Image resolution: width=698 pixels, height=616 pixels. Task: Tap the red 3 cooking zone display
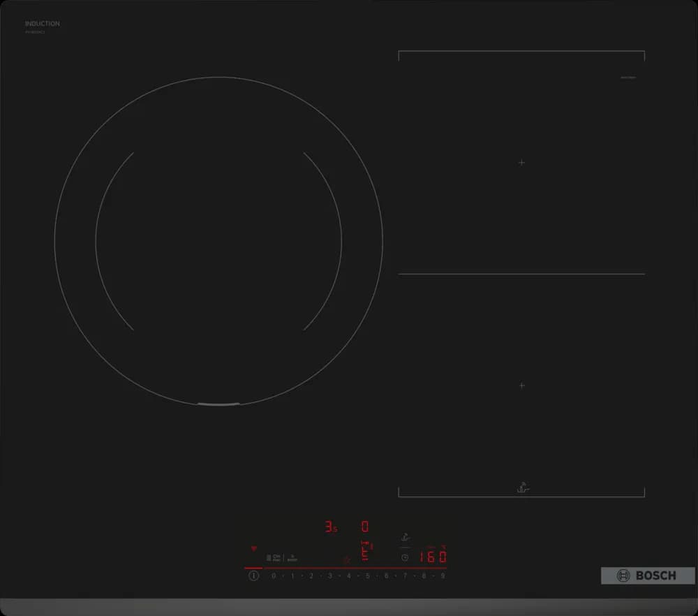(x=329, y=527)
